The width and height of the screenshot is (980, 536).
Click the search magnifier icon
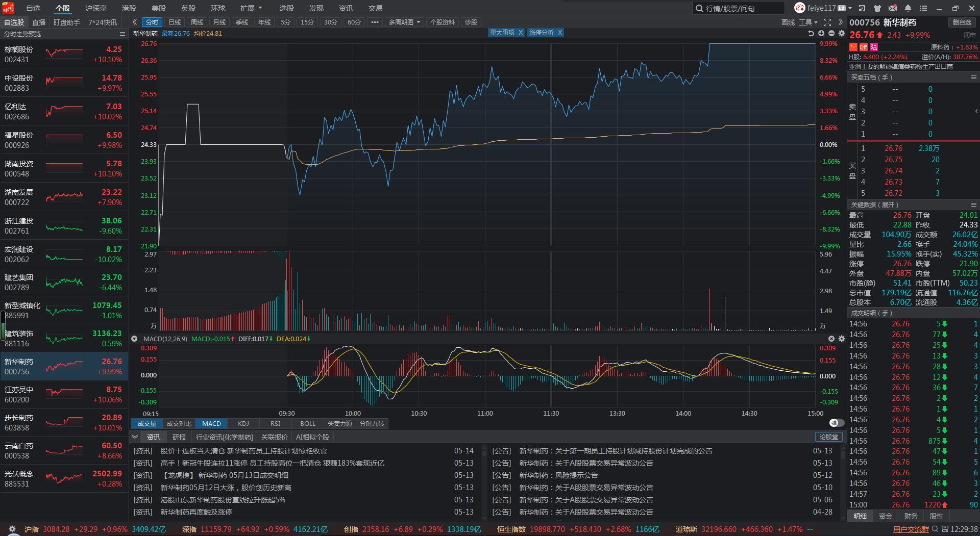(x=699, y=8)
